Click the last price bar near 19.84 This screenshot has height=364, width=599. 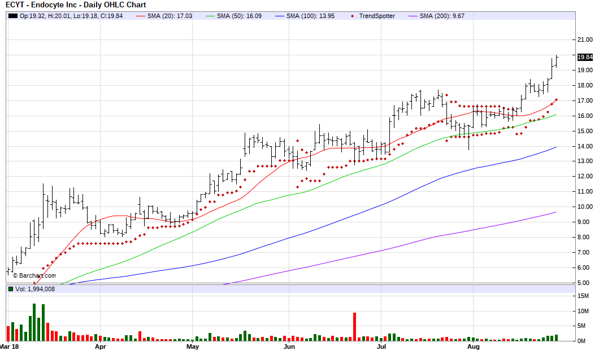pyautogui.click(x=556, y=62)
